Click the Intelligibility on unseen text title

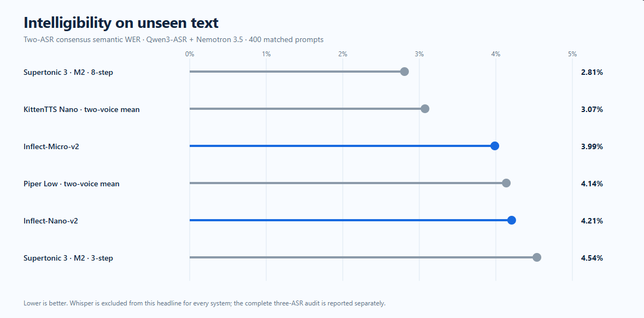pyautogui.click(x=121, y=23)
